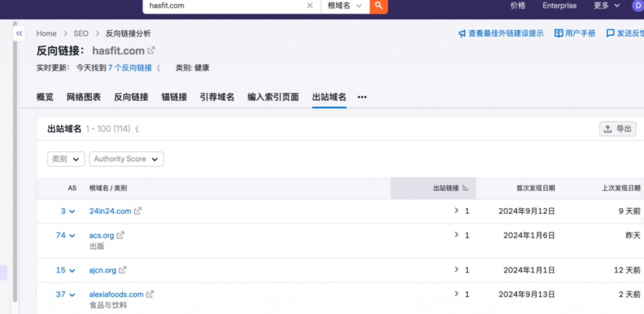Viewport: 644px width, 314px height.
Task: Open info icon next to 出站域名 count
Action: point(137,129)
